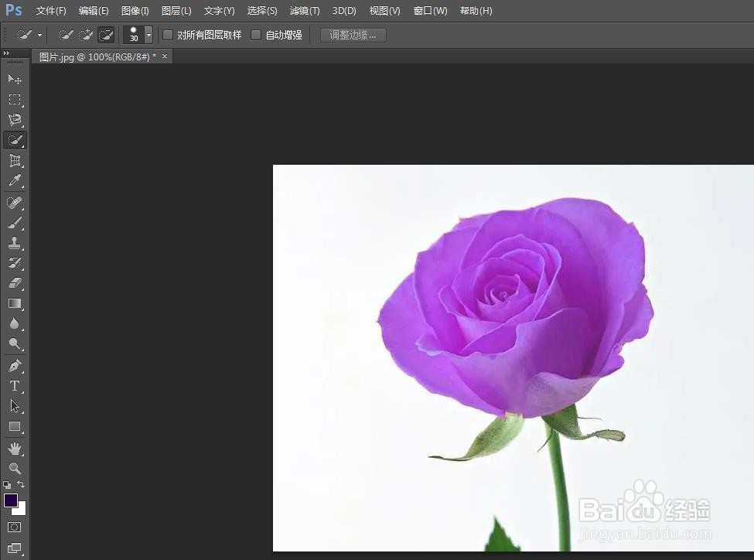The width and height of the screenshot is (754, 560).
Task: Open the 编辑(E) menu
Action: click(x=94, y=11)
